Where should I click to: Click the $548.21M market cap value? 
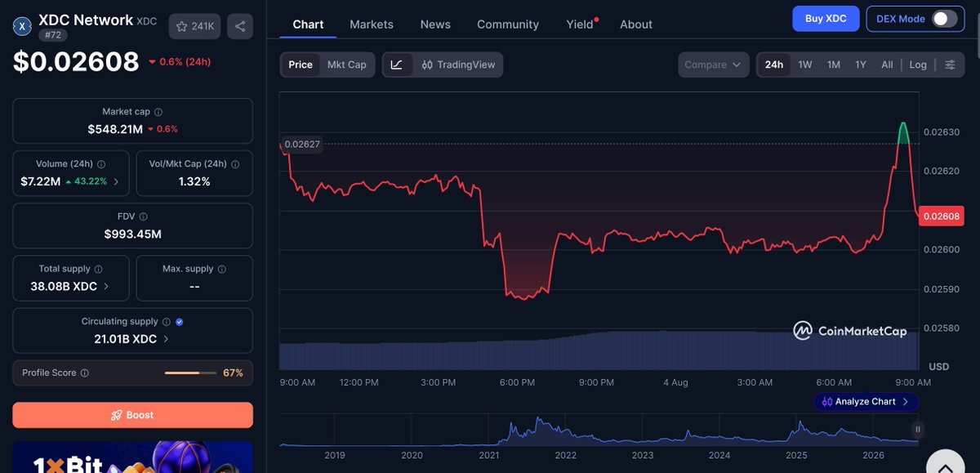tap(115, 129)
